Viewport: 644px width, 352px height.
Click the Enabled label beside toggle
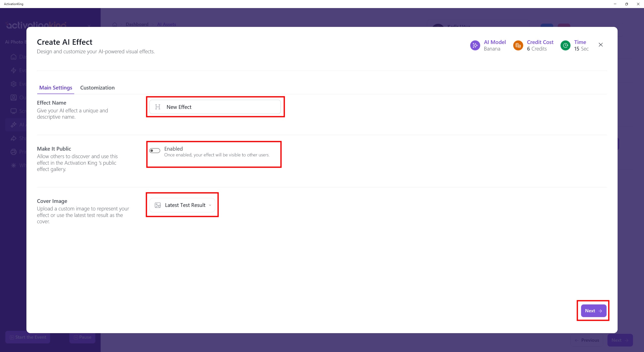click(x=173, y=149)
